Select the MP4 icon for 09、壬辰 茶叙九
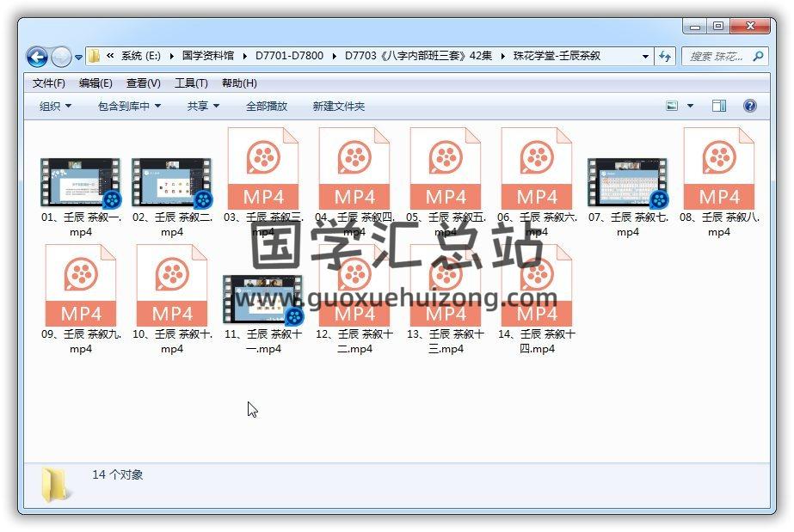The width and height of the screenshot is (794, 532). click(81, 285)
